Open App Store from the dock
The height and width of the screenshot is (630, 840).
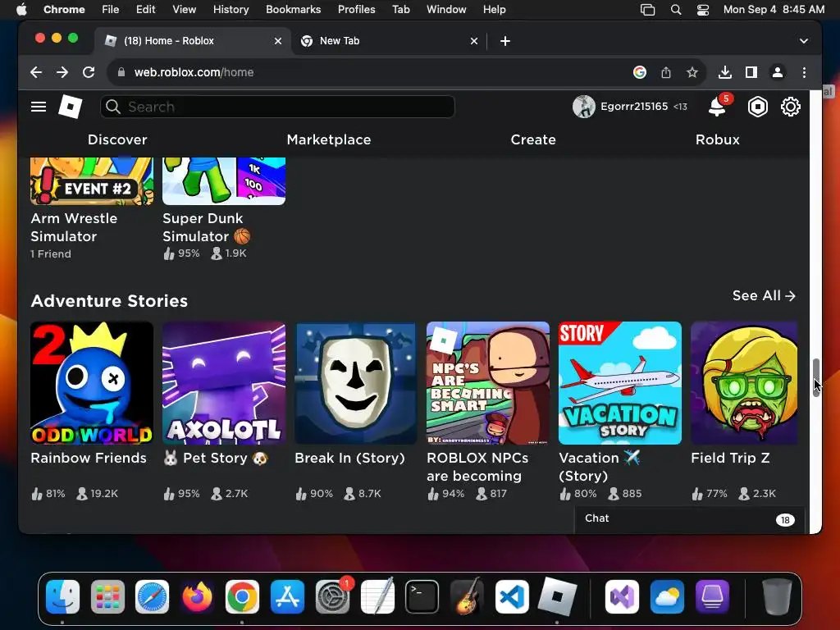click(287, 597)
